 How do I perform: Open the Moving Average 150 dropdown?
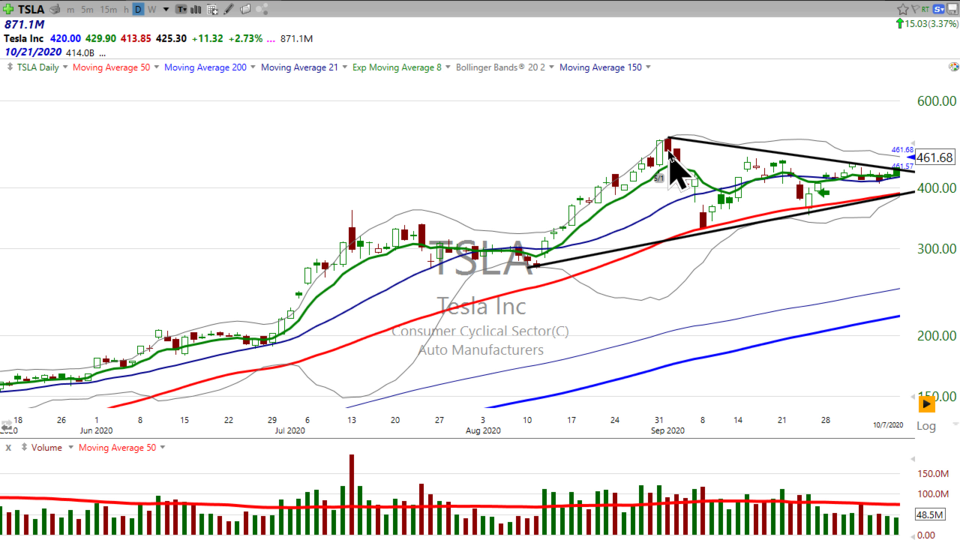[x=648, y=67]
